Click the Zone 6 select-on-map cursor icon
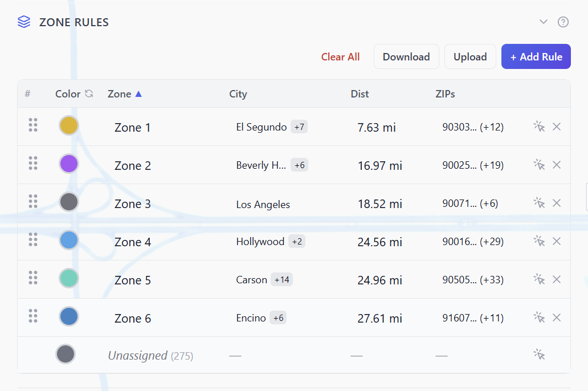The image size is (588, 391). click(x=539, y=317)
